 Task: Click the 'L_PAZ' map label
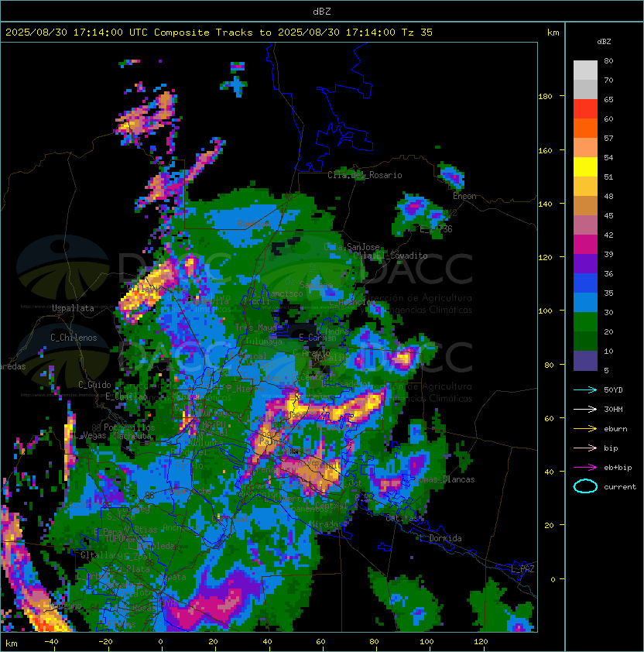coord(522,569)
